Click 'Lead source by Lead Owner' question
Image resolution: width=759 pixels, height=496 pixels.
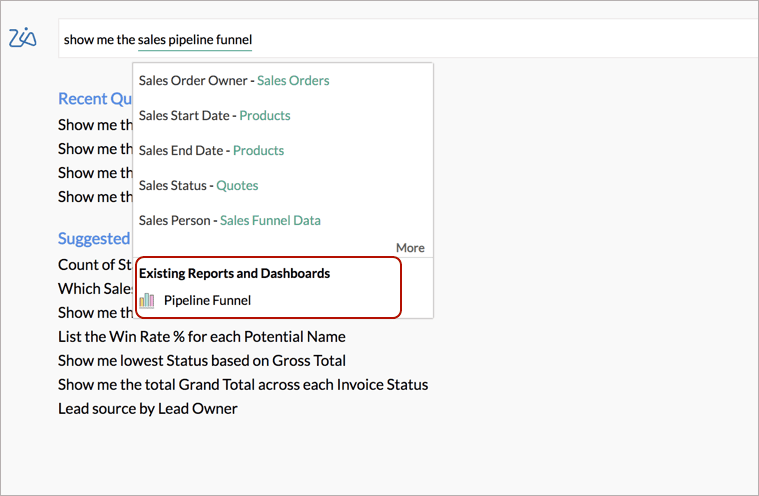click(147, 409)
